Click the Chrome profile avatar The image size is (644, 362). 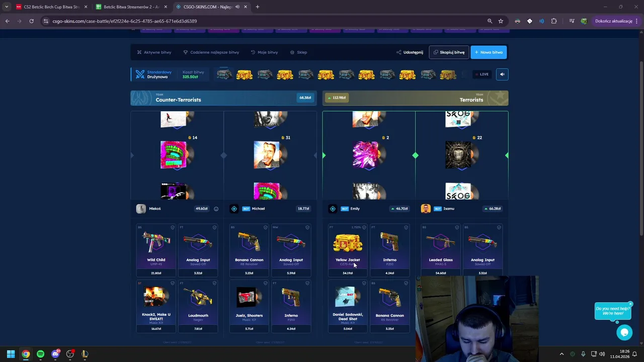(x=584, y=21)
